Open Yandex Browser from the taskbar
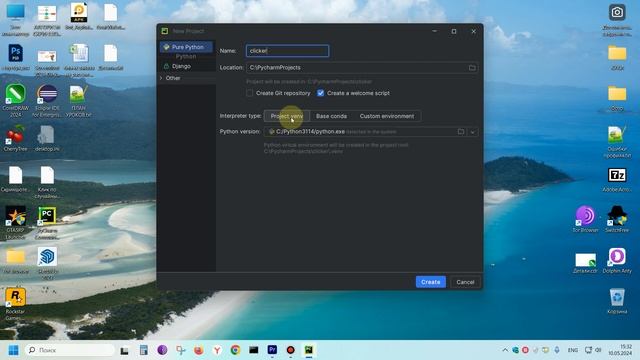 tap(217, 350)
